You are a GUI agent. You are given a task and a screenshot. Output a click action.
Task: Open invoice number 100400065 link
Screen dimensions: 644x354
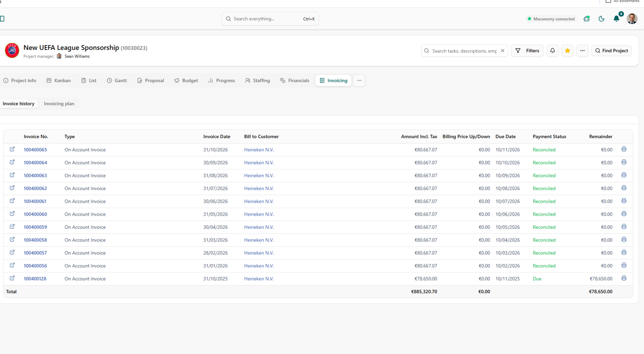tap(35, 150)
